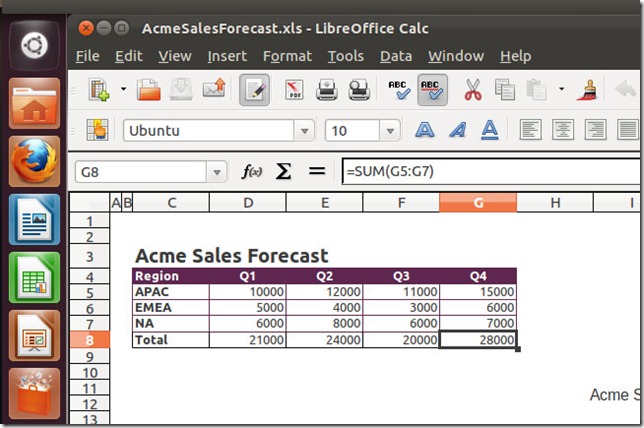Viewport: 644px width, 428px height.
Task: Click the formula input line with =SUM(G5:G7)
Action: pos(491,171)
